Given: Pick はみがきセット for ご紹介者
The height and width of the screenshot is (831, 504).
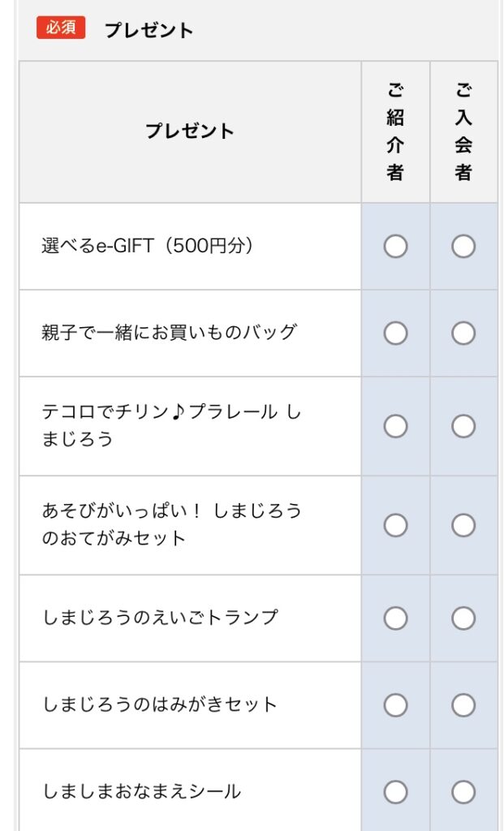Looking at the screenshot, I should (395, 705).
